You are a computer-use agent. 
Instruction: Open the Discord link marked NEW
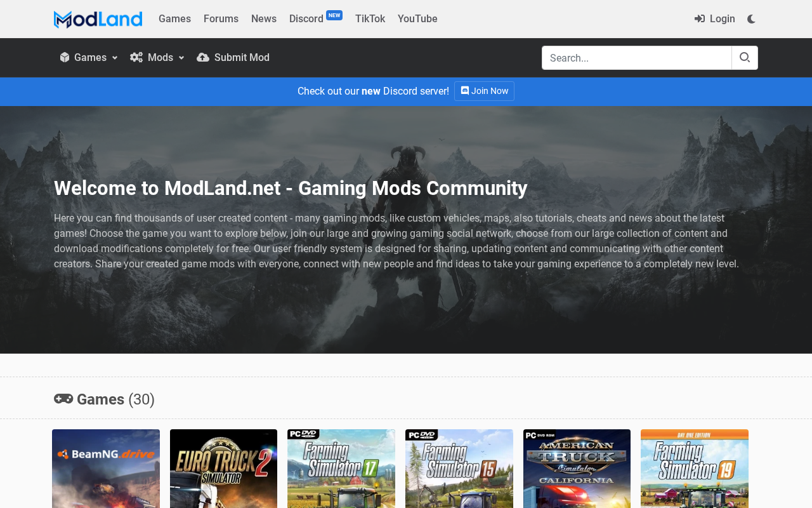[x=315, y=18]
